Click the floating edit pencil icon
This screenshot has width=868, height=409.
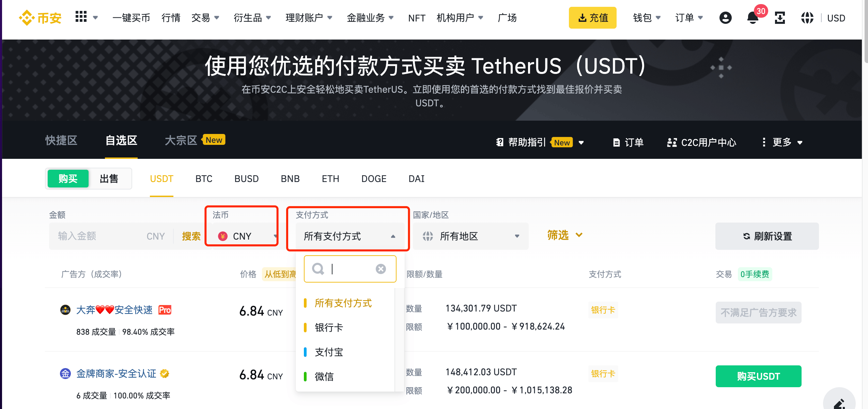(839, 404)
